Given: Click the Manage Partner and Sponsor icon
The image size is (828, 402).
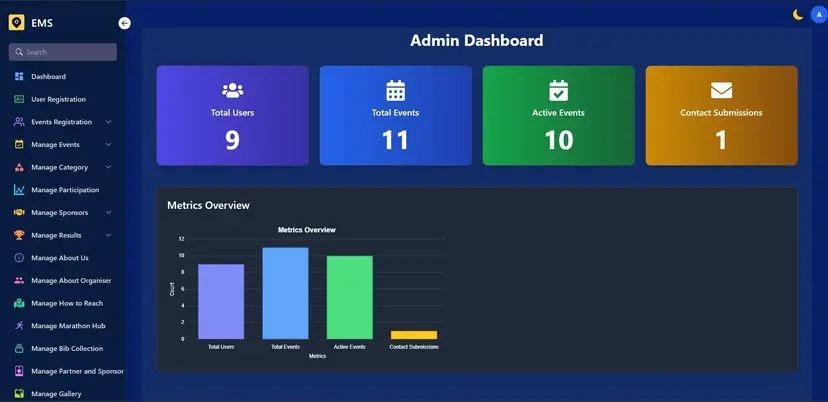Looking at the screenshot, I should [x=19, y=371].
